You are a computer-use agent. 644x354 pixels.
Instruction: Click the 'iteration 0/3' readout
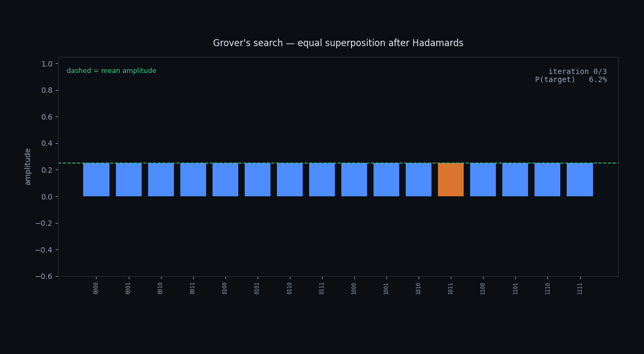(x=577, y=71)
